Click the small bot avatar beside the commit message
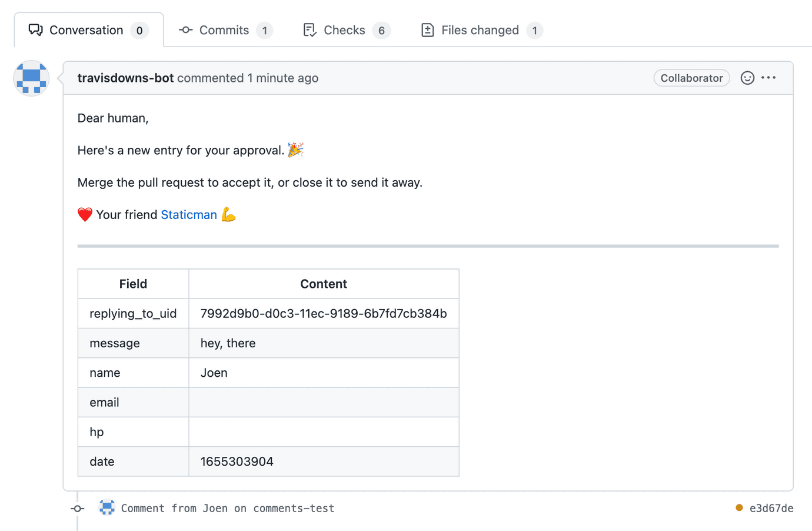 click(107, 507)
